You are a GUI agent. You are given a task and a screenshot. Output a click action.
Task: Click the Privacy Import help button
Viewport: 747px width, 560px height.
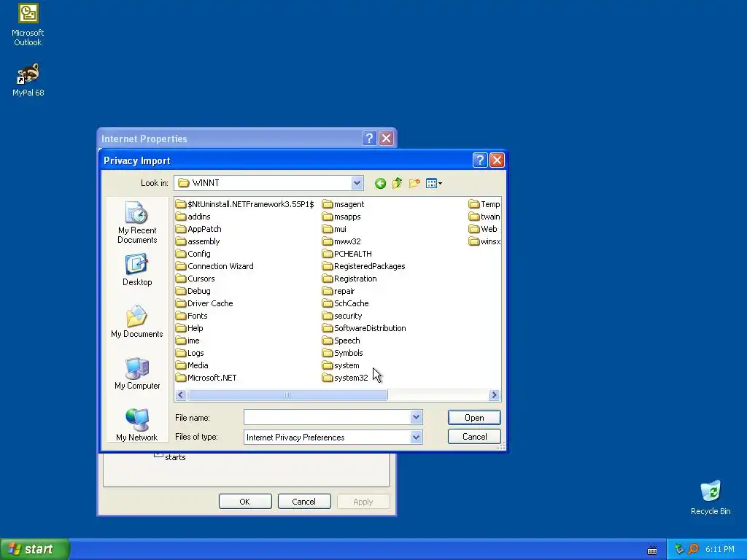click(480, 160)
